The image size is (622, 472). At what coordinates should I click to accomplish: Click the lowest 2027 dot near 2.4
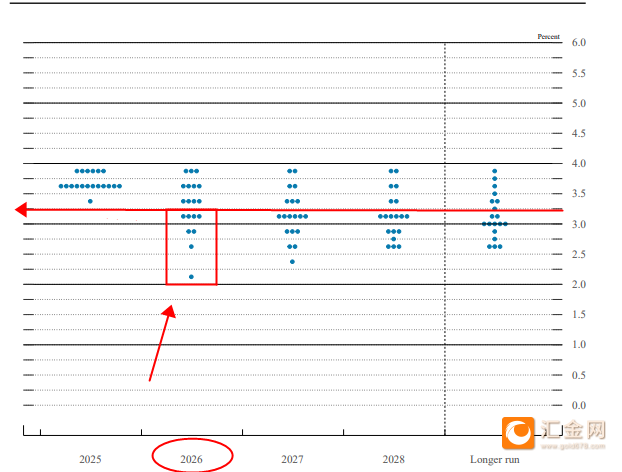(292, 262)
